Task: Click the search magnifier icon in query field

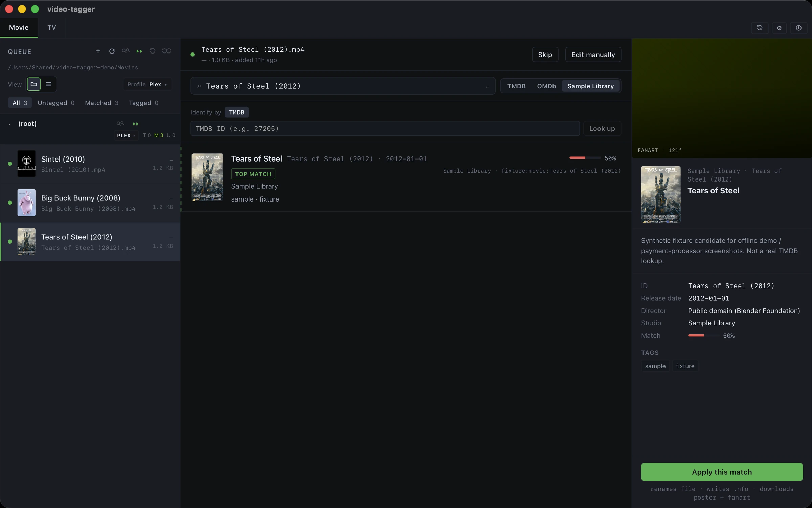Action: [199, 86]
